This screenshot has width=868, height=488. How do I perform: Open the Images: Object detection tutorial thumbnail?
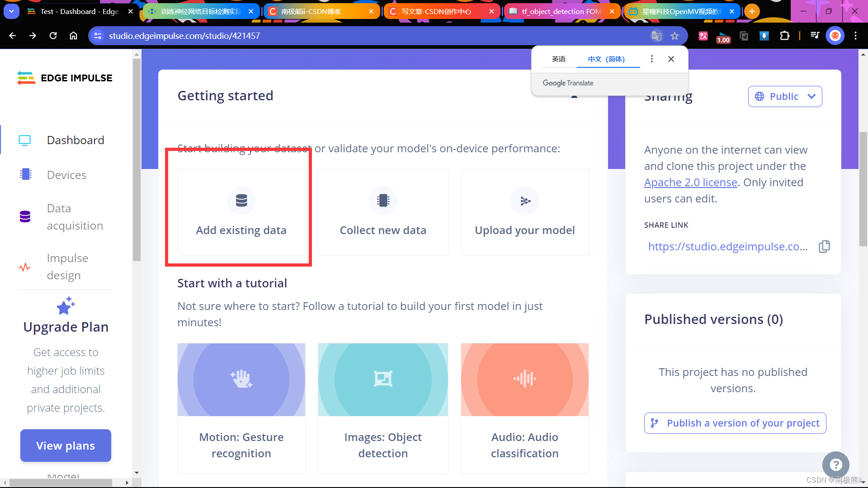click(383, 380)
